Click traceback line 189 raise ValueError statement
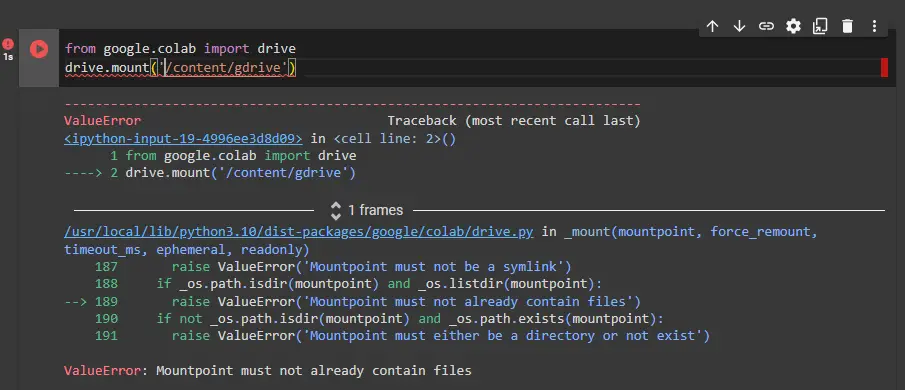 (x=406, y=302)
